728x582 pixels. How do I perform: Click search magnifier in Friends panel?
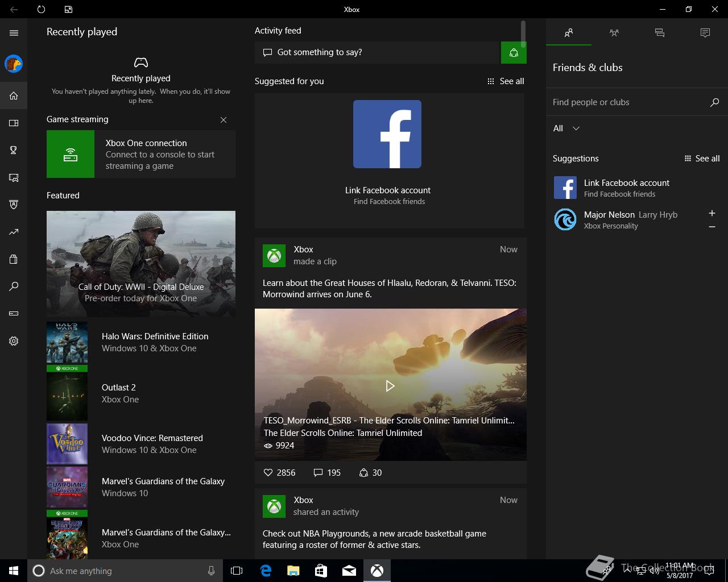(x=715, y=102)
